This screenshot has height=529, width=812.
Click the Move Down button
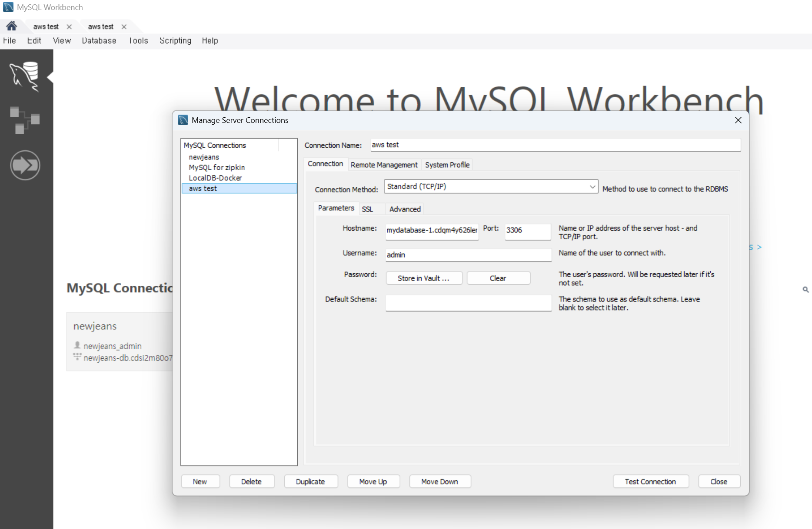point(439,482)
